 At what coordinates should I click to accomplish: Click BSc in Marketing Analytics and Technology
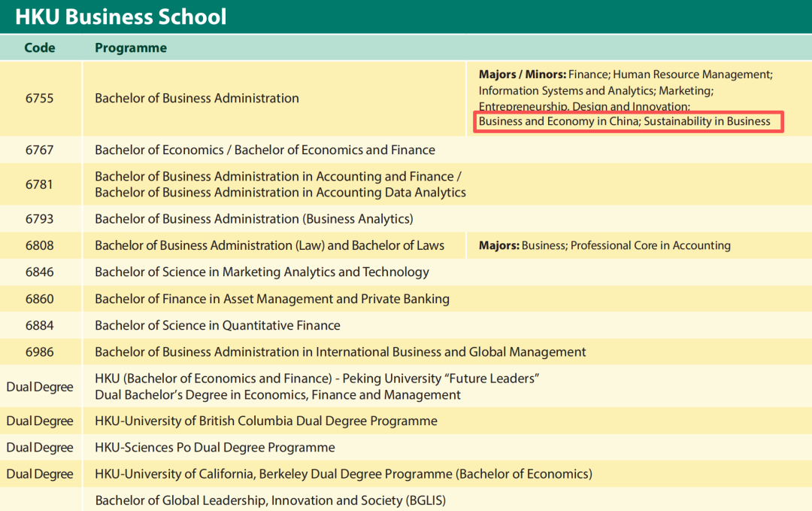[x=262, y=272]
